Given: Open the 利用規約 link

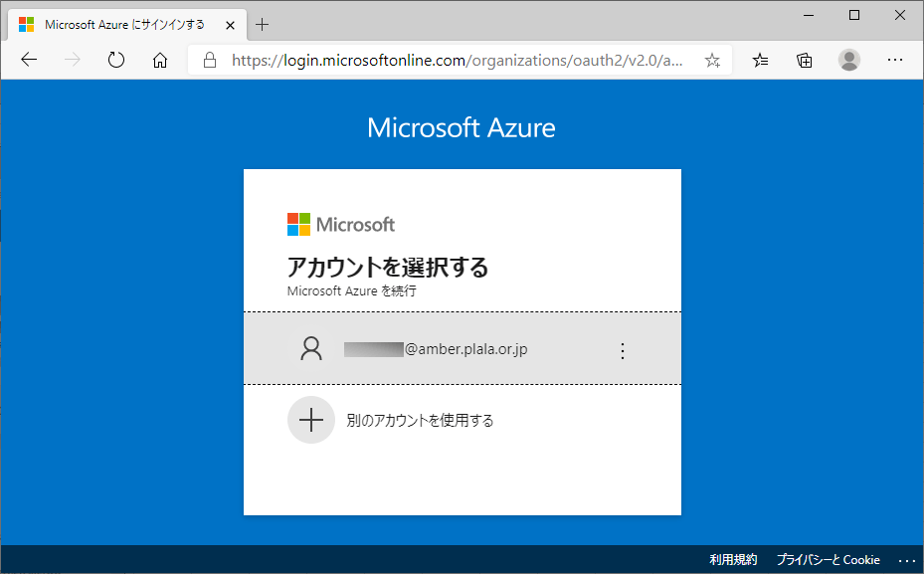Looking at the screenshot, I should tap(733, 560).
